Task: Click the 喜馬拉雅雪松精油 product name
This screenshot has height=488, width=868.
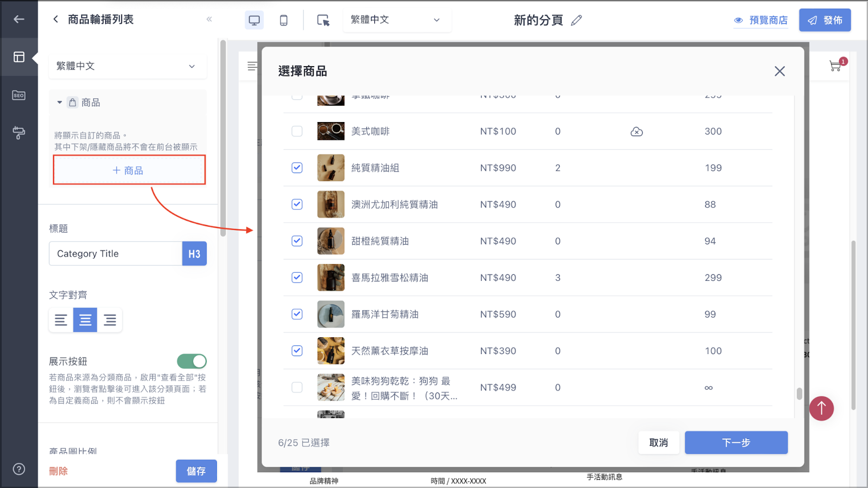Action: (390, 278)
